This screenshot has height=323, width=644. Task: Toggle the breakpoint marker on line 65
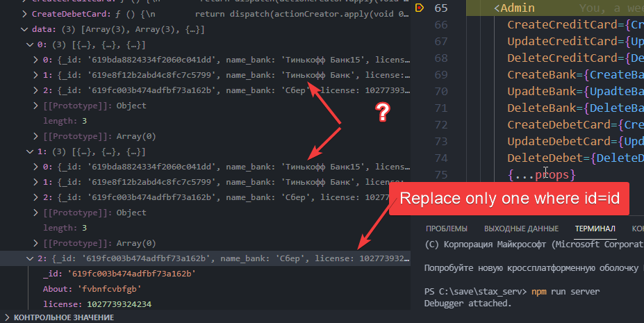(420, 8)
